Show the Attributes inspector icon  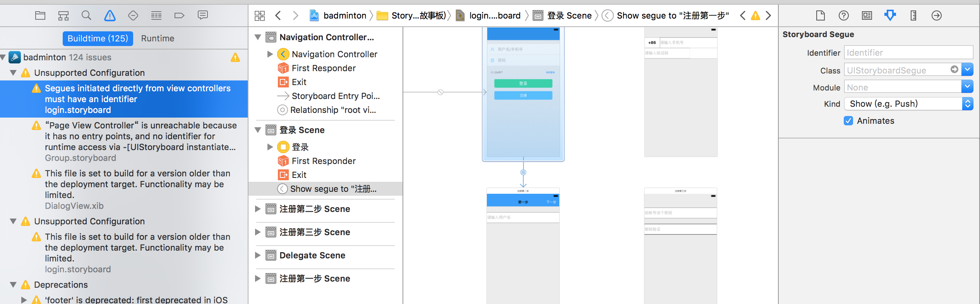[890, 15]
